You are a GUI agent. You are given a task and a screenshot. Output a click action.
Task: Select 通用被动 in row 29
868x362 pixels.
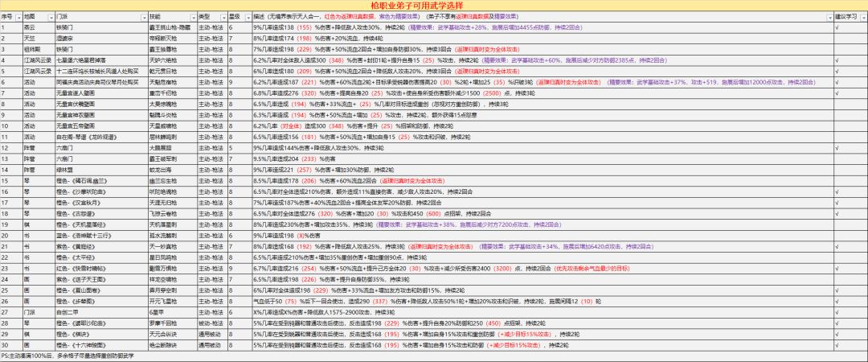[212, 335]
